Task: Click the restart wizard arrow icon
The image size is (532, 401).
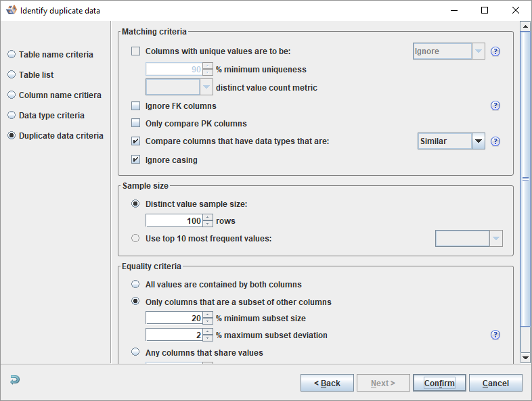Action: pyautogui.click(x=15, y=380)
